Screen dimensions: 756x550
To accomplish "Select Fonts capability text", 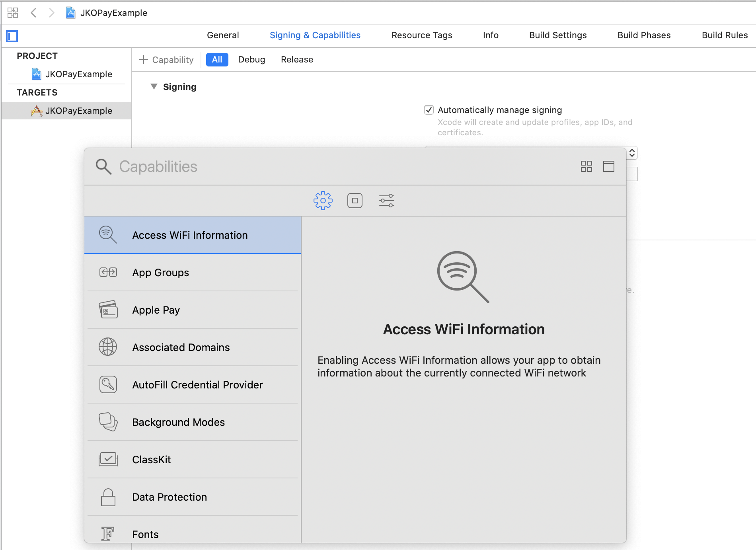I will pos(145,534).
